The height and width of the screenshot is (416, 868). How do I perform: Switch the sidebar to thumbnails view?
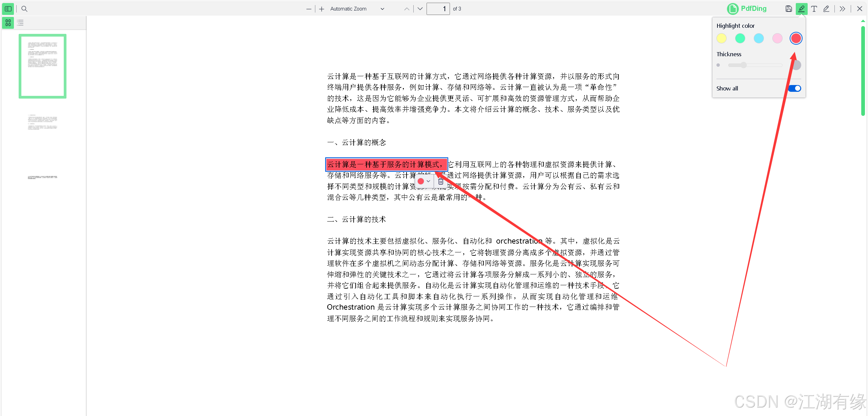coord(8,23)
